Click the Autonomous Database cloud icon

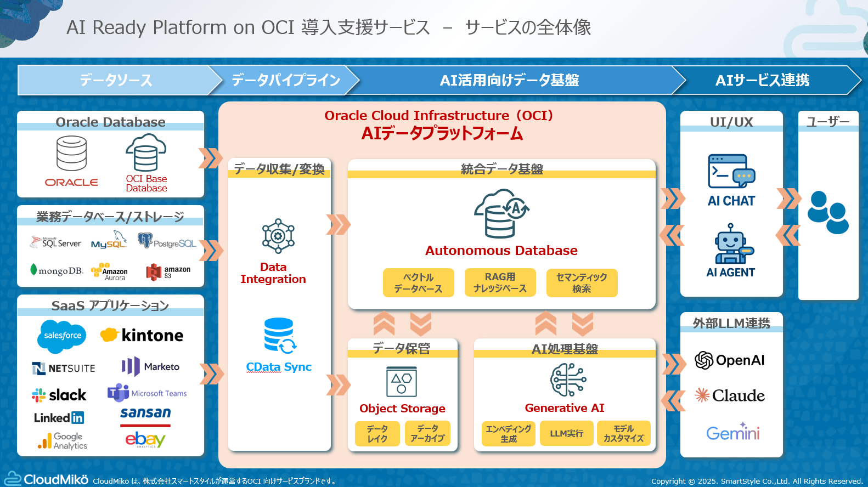(501, 213)
